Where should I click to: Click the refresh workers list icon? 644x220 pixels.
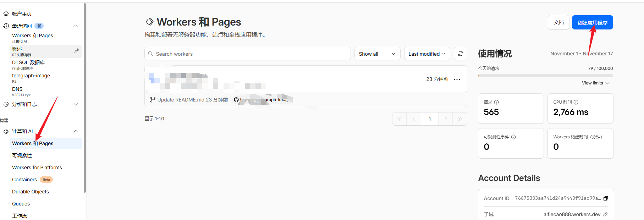coord(460,54)
